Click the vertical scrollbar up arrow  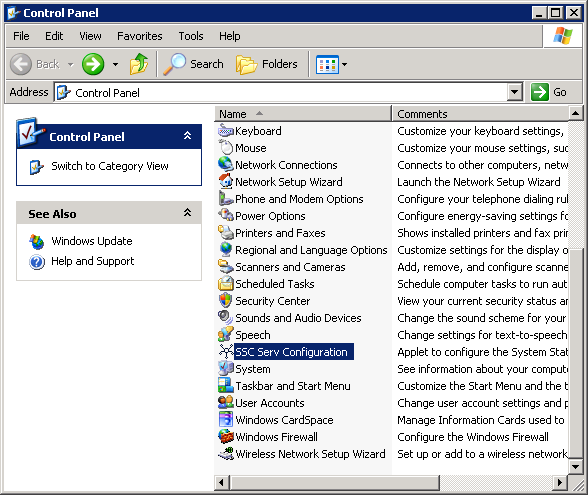point(575,113)
